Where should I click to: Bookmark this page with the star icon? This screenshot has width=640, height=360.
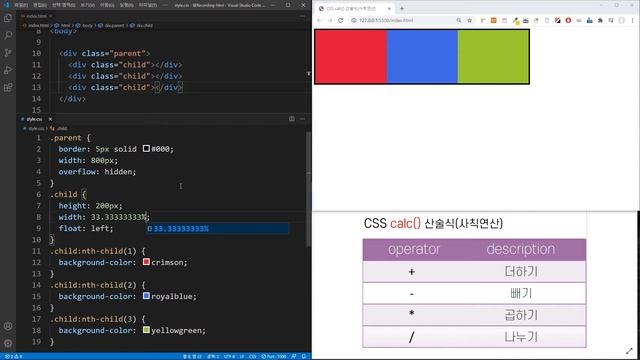[x=469, y=20]
